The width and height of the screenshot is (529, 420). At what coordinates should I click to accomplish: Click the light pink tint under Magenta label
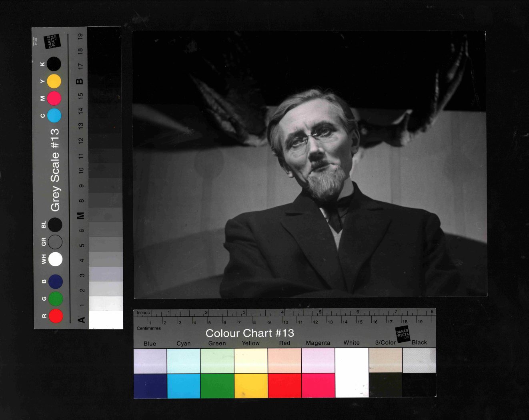(318, 361)
